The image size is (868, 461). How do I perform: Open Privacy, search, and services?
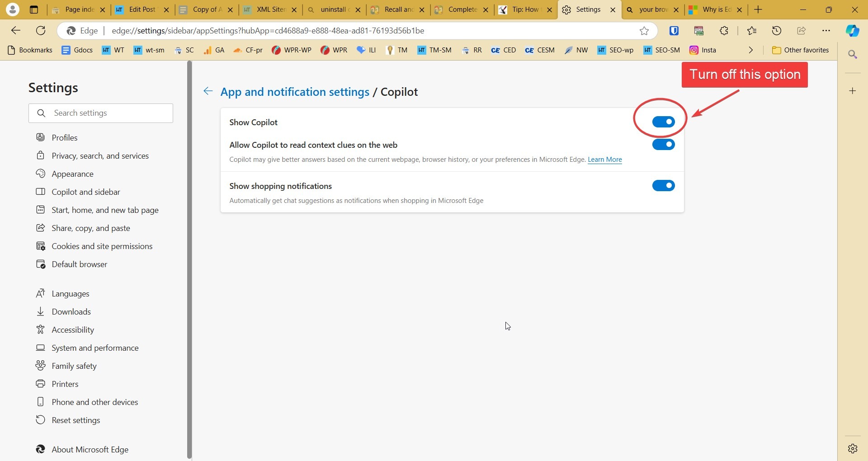click(100, 155)
